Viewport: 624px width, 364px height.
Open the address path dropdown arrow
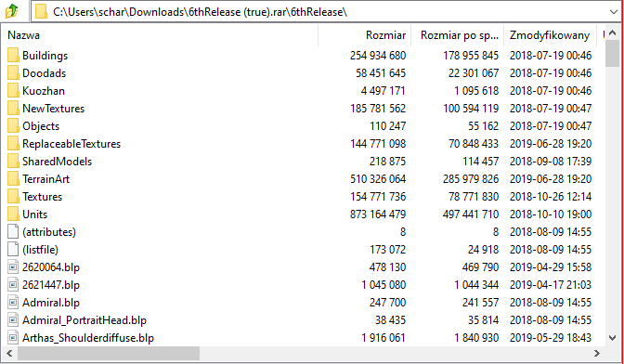pyautogui.click(x=613, y=12)
